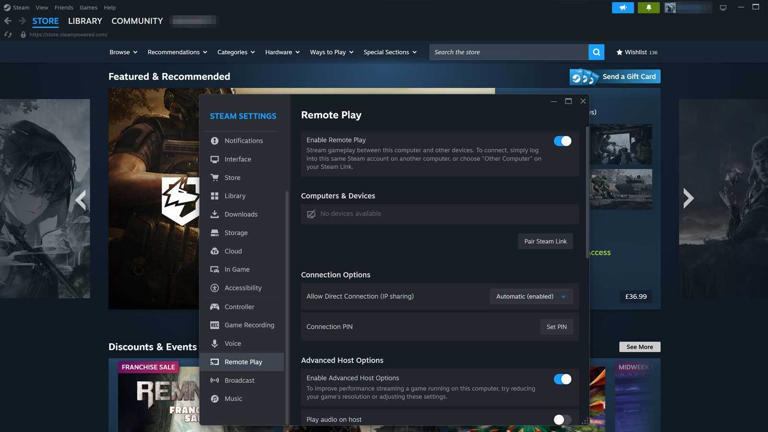Screen dimensions: 768x432
Task: Open the Games menu
Action: click(x=88, y=7)
